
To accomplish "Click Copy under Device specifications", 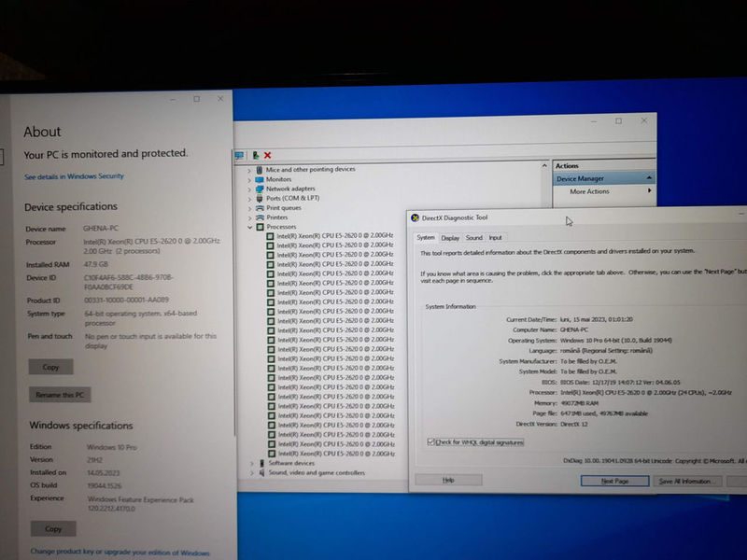I will point(50,367).
